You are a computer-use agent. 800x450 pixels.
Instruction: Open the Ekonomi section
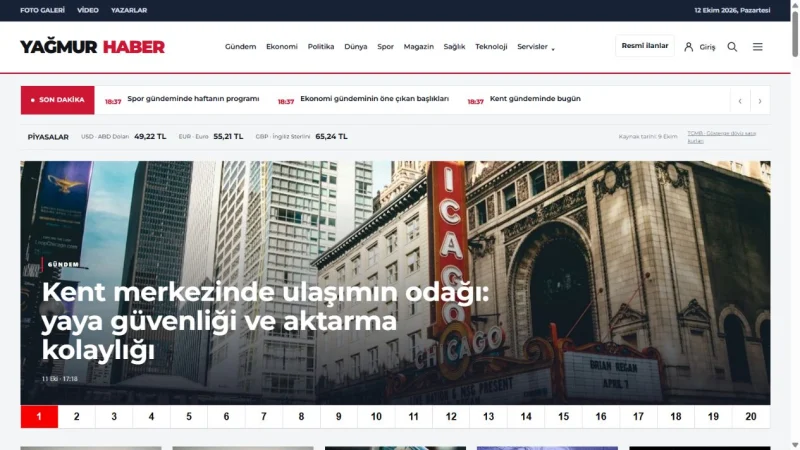point(282,46)
